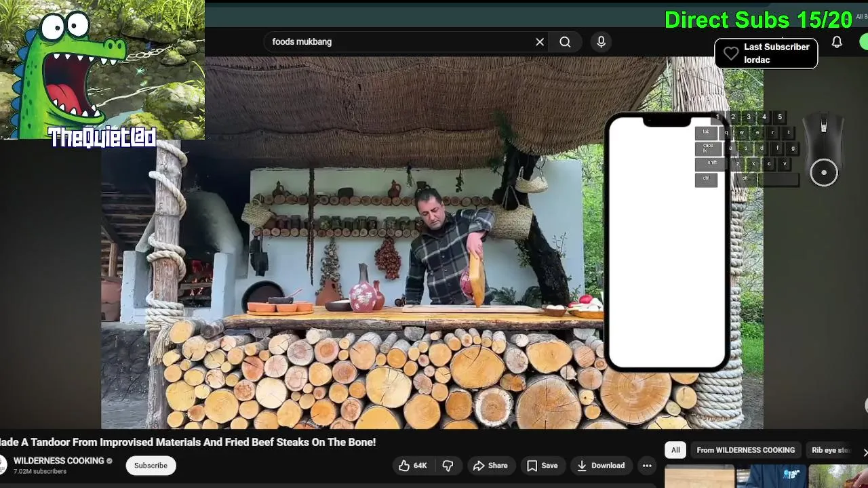Image resolution: width=868 pixels, height=488 pixels.
Task: Dislike the video with thumbs-down icon
Action: click(x=448, y=466)
